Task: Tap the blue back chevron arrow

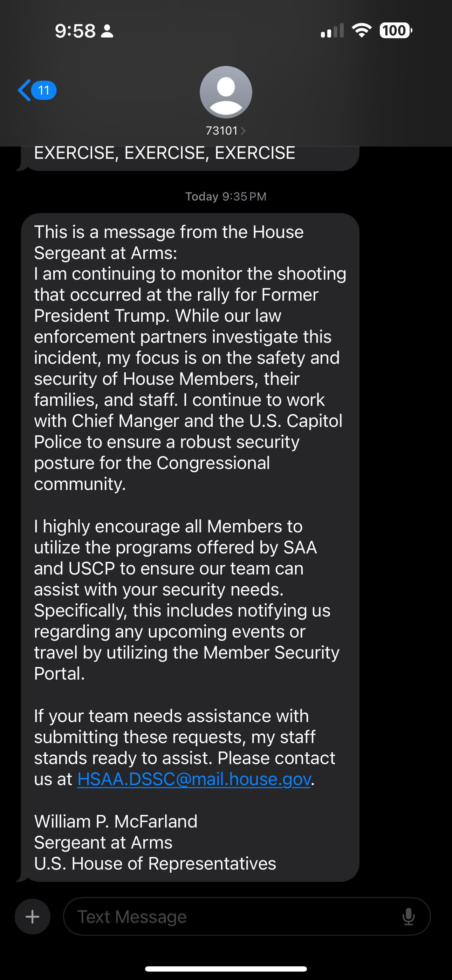Action: pyautogui.click(x=24, y=90)
